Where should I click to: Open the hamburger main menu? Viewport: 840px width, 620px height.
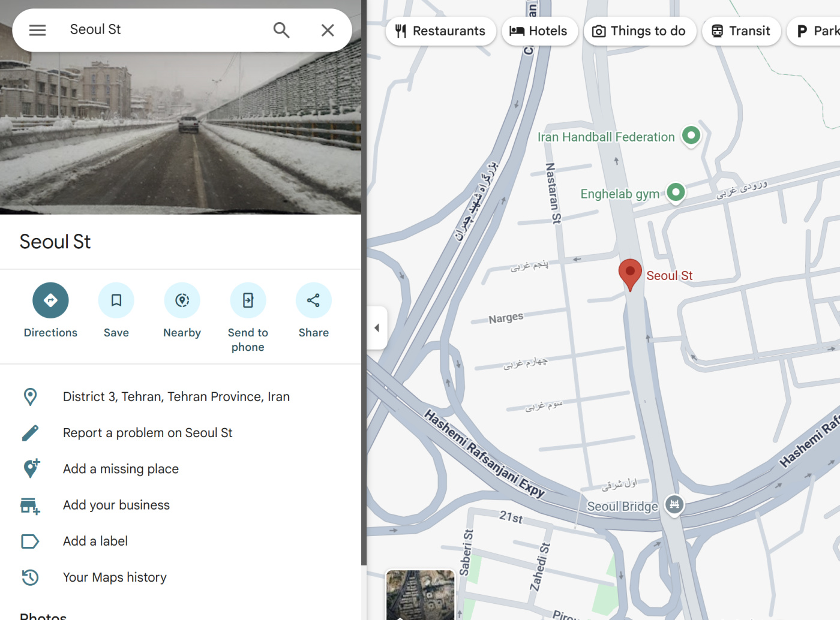[37, 30]
